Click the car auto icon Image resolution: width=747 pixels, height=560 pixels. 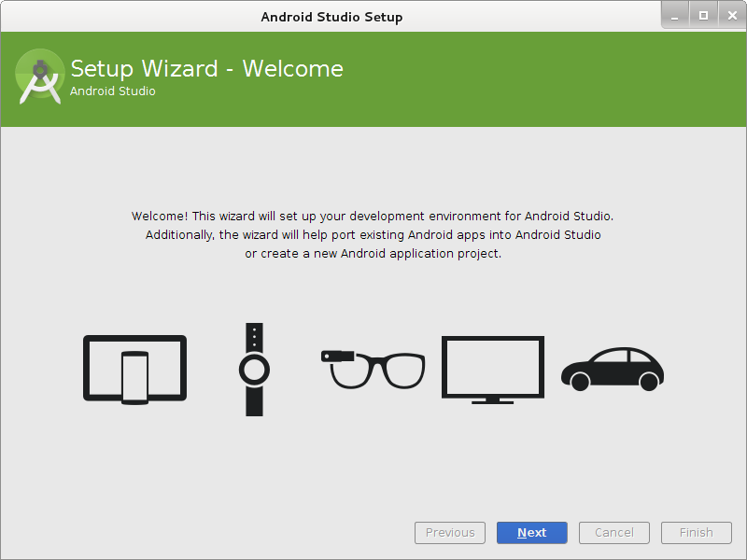[x=613, y=369]
